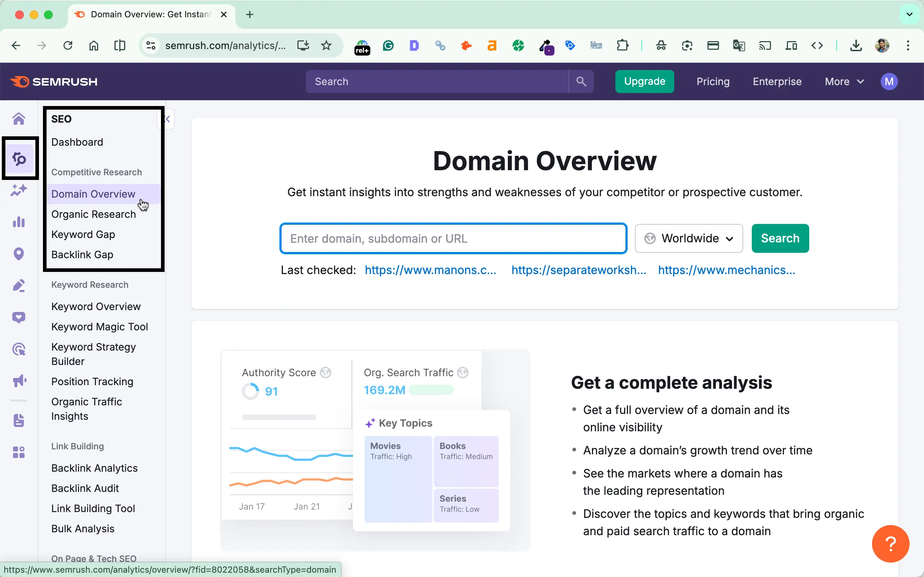
Task: Select the Local map-pin icon in sidebar
Action: point(19,254)
